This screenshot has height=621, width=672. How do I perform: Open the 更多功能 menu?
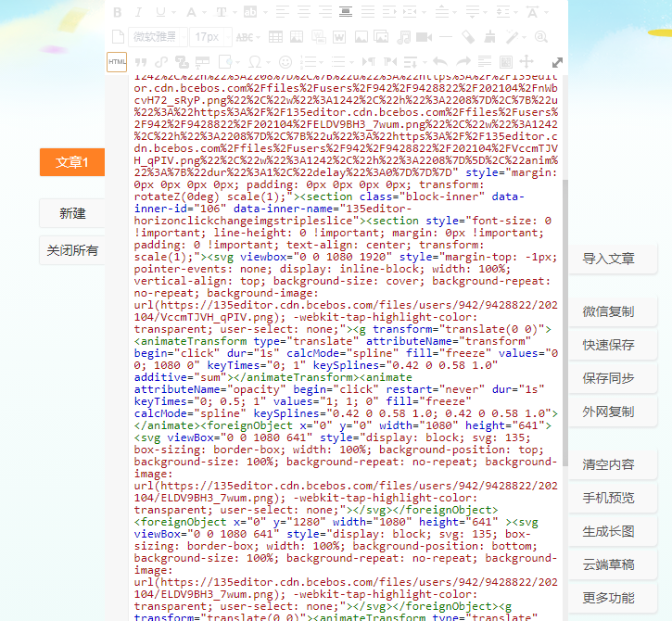pos(613,598)
